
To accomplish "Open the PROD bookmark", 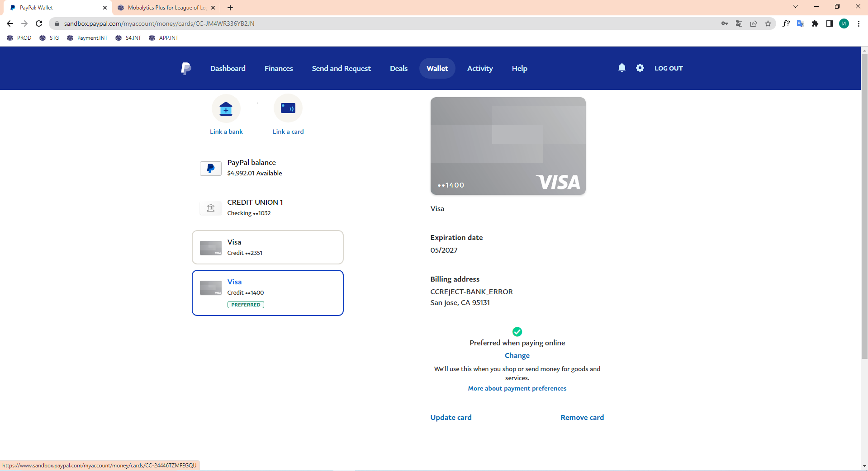I will click(x=19, y=38).
